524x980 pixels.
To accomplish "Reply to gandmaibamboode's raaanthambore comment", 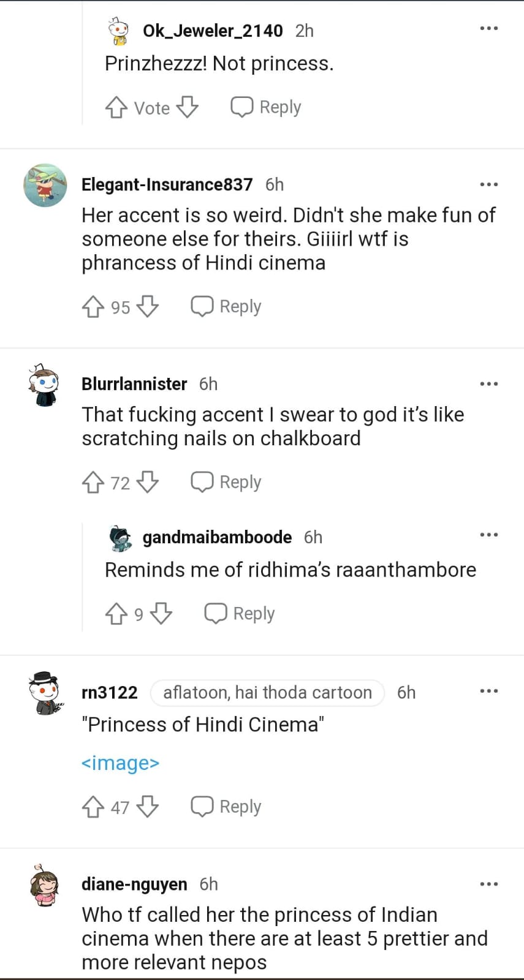I will click(x=240, y=613).
